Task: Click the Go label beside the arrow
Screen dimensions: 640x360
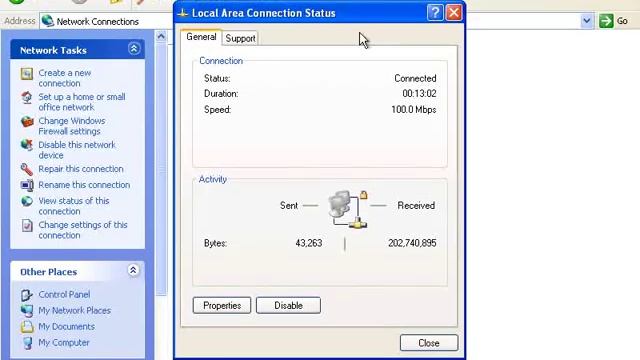Action: [x=622, y=21]
